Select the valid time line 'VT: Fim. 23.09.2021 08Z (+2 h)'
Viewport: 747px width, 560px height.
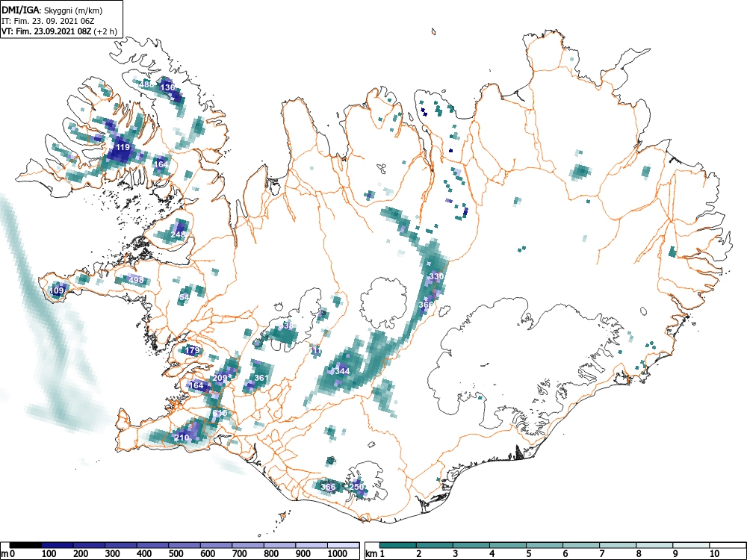[58, 31]
